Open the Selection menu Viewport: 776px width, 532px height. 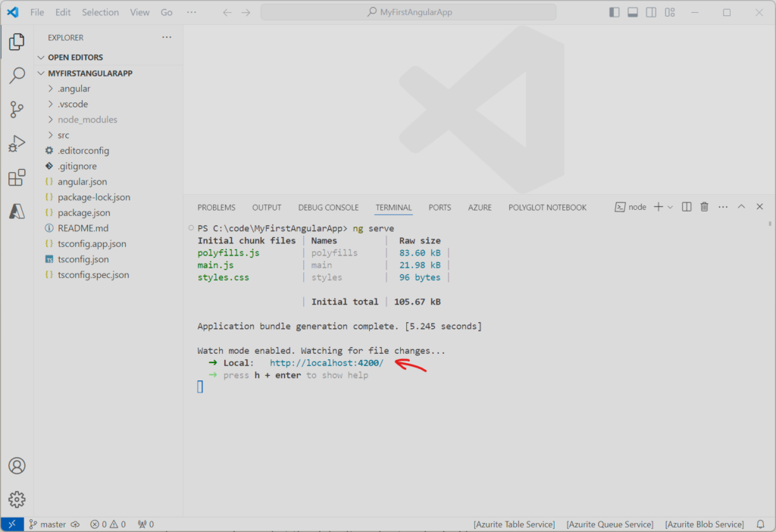[x=100, y=12]
